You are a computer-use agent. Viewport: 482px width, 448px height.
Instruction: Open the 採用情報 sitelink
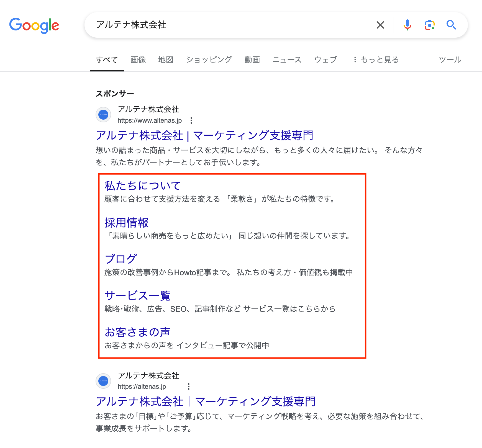tap(127, 223)
